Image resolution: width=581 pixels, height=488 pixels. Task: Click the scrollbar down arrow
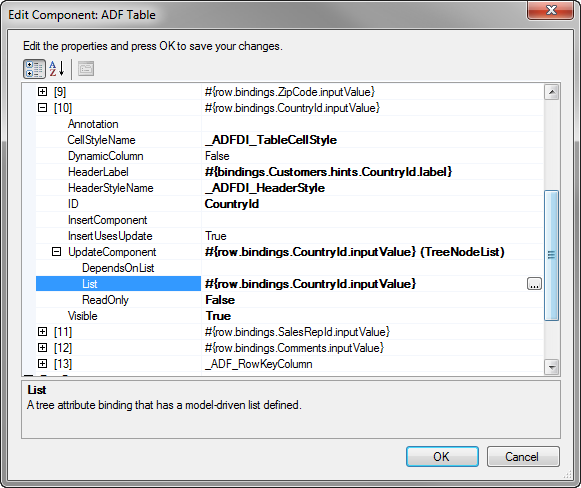[x=552, y=367]
